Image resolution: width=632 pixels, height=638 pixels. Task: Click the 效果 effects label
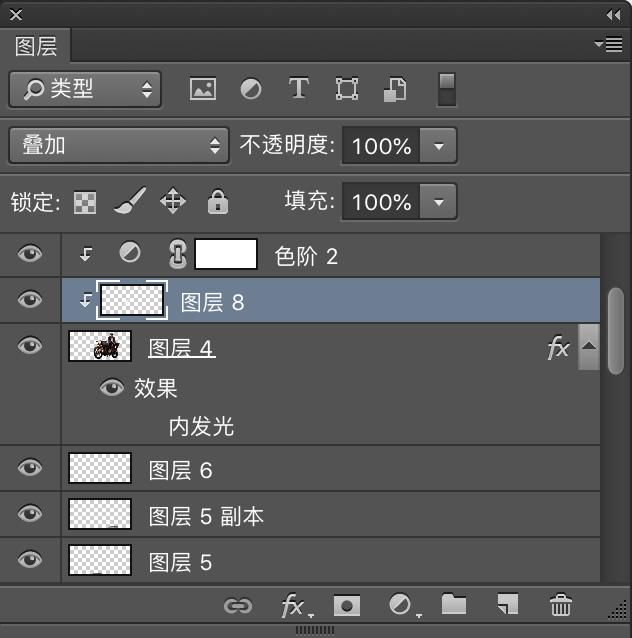pyautogui.click(x=156, y=388)
